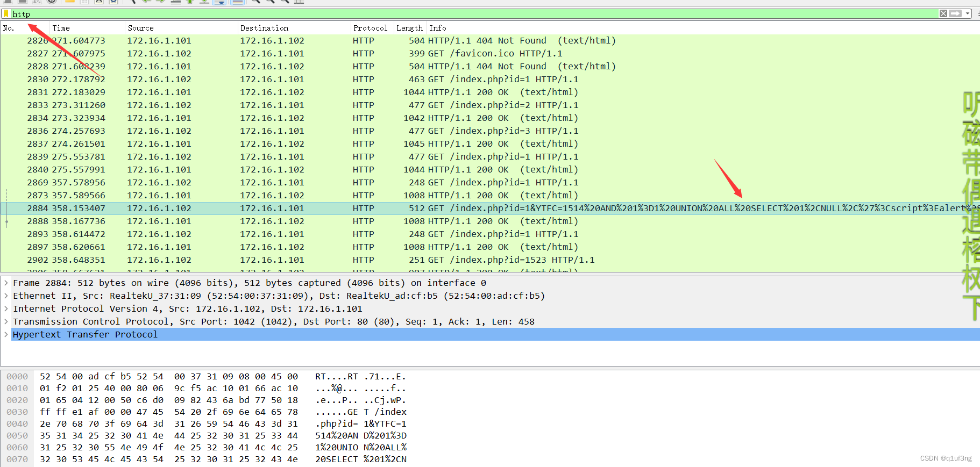Apply the display filter arrow button
The height and width of the screenshot is (467, 980).
[955, 13]
